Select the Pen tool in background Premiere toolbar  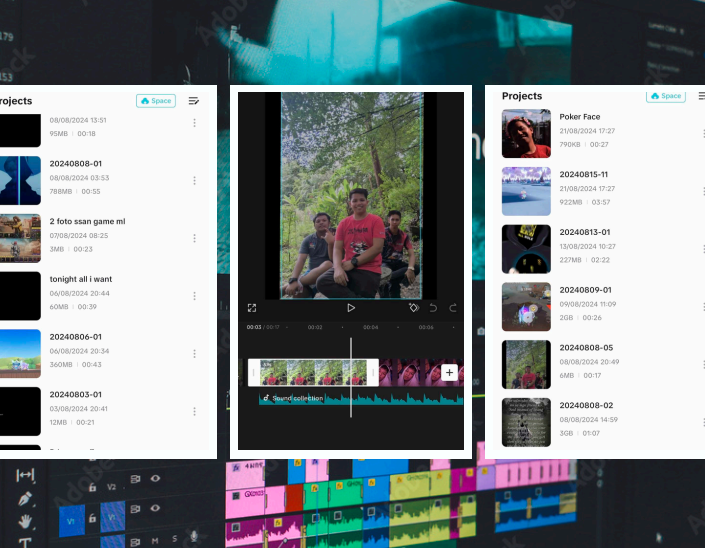tap(25, 499)
